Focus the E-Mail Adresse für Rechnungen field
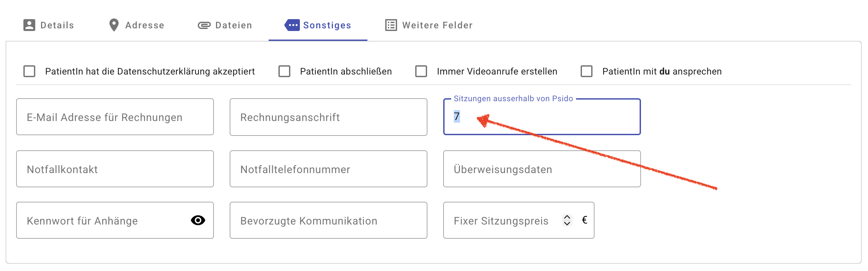Image resolution: width=868 pixels, height=271 pixels. click(115, 117)
